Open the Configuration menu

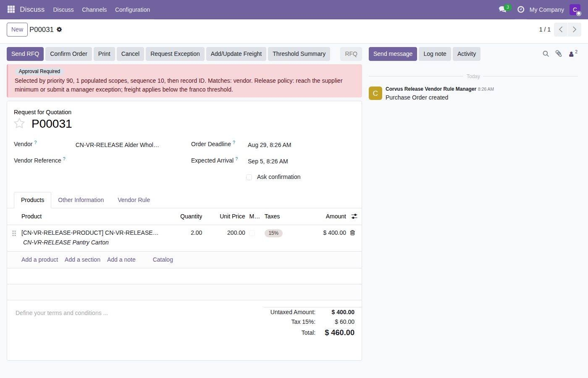(132, 9)
